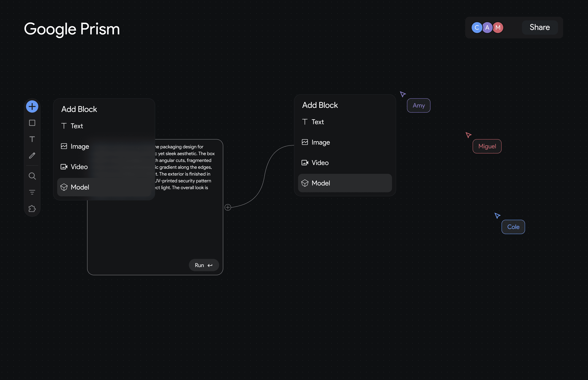Choose Video in left Add Block menu
588x380 pixels.
(x=79, y=167)
